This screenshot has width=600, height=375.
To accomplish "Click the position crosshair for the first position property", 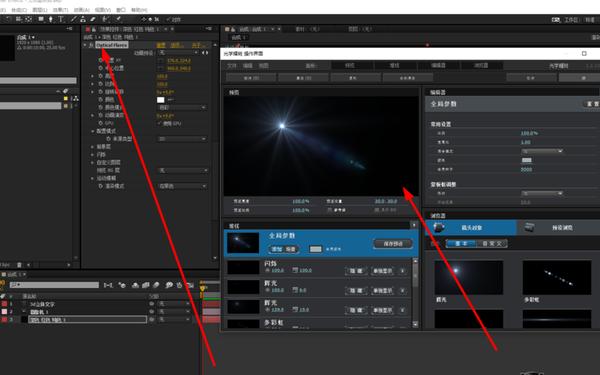I will [x=160, y=60].
